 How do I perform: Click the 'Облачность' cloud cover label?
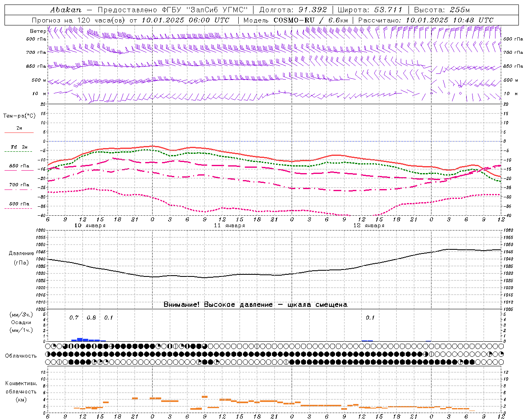click(21, 356)
